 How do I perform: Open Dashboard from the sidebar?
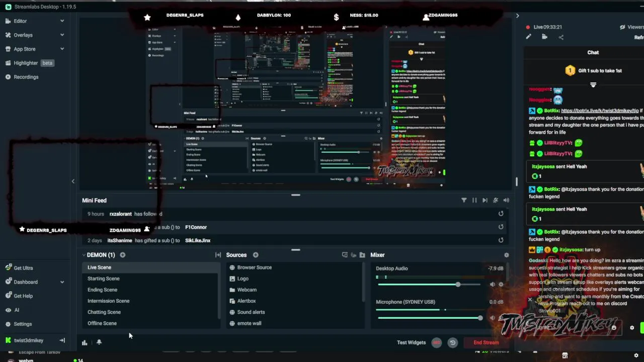26,282
